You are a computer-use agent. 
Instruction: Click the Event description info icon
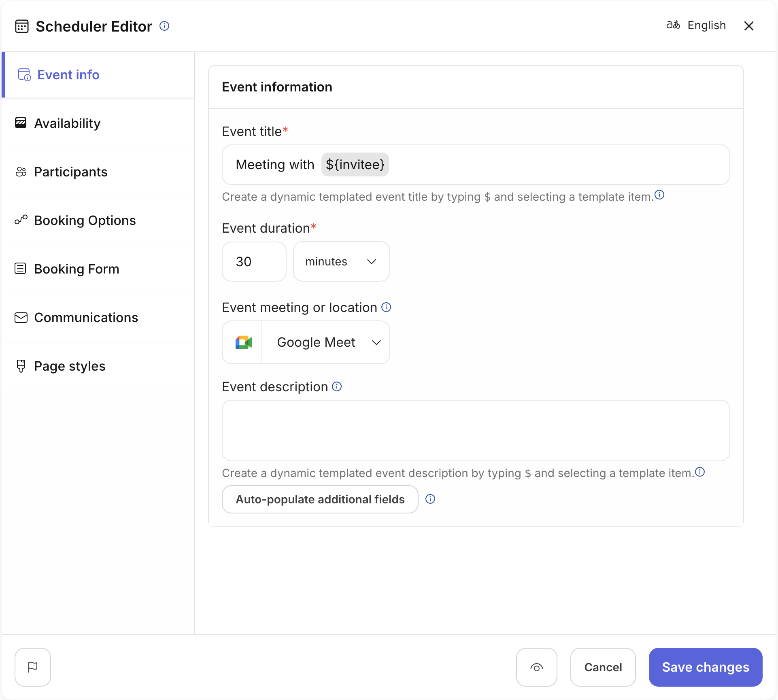pos(336,386)
